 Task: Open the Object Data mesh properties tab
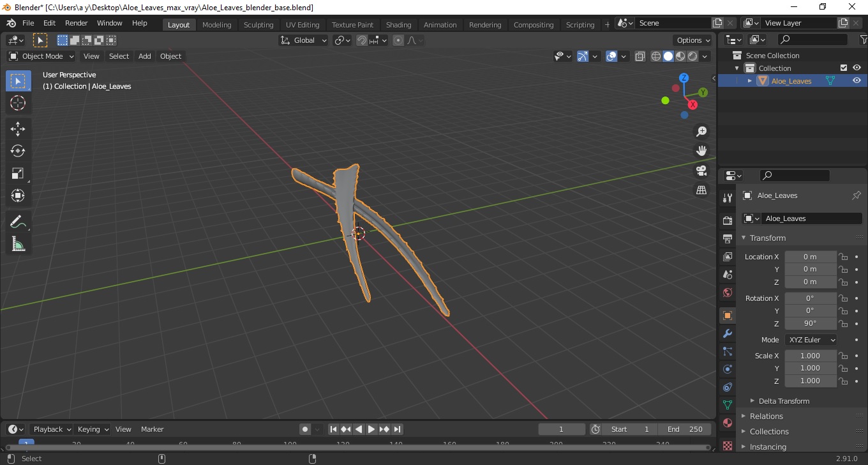(727, 405)
